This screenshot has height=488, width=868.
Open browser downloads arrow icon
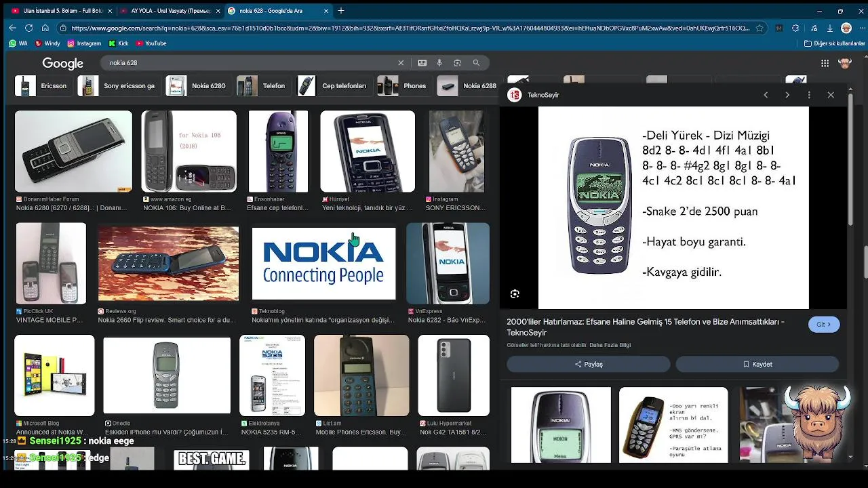tap(830, 28)
